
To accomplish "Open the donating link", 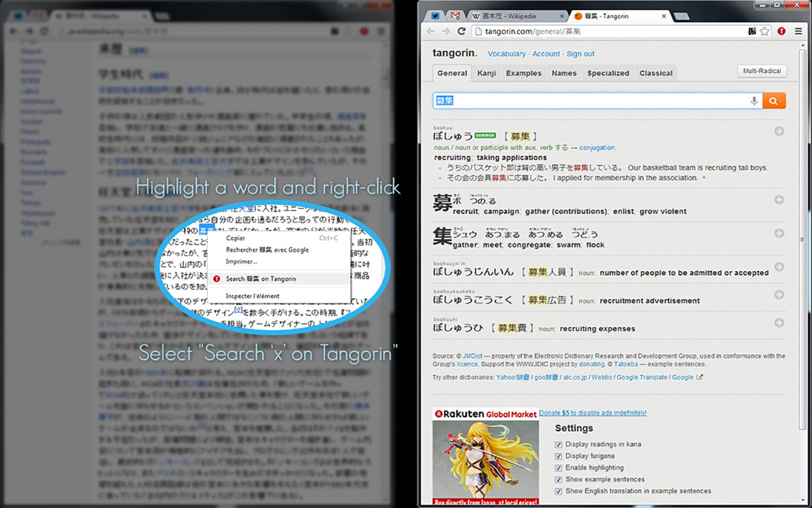I will tap(591, 364).
